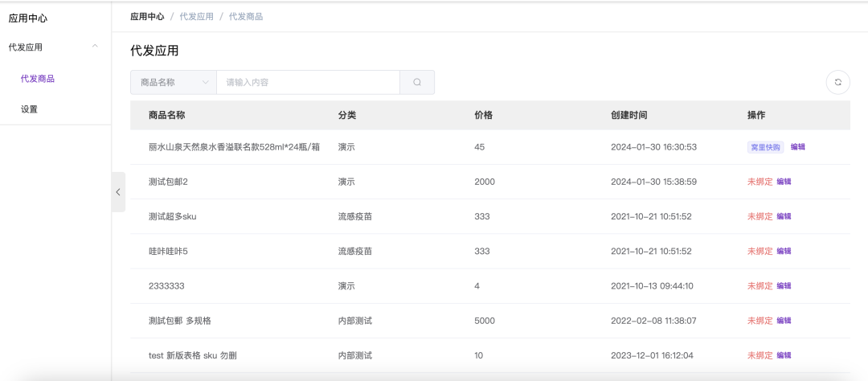Collapse sidebar with left arrow handle

coord(118,192)
